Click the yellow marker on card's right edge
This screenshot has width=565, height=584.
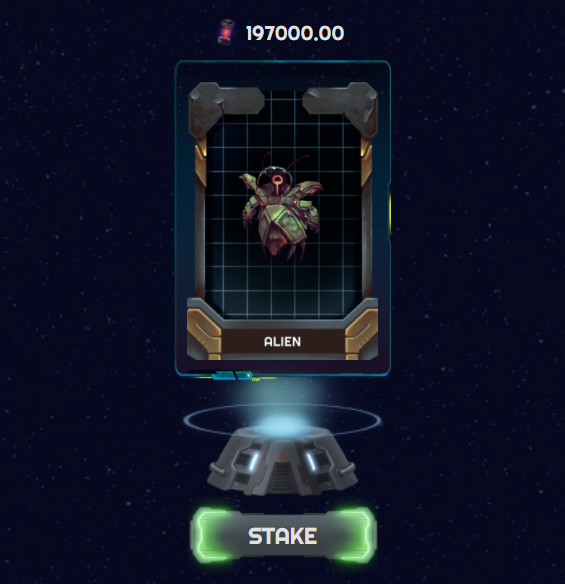click(390, 210)
